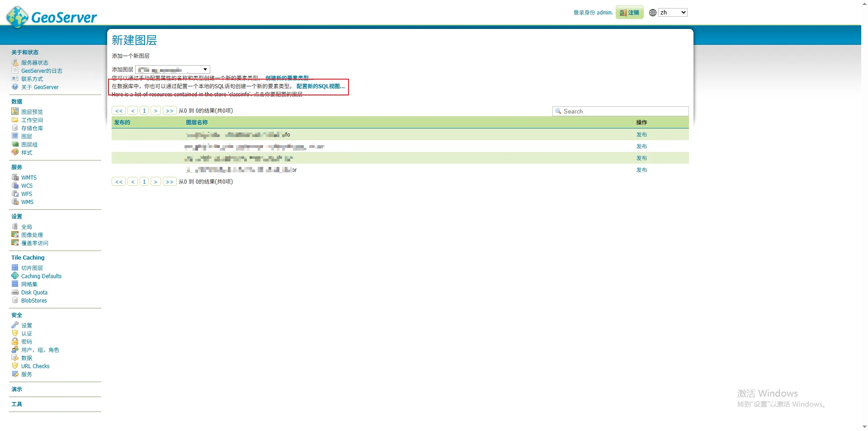The image size is (868, 431).
Task: Click the Layer Preview icon under Data
Action: click(15, 112)
